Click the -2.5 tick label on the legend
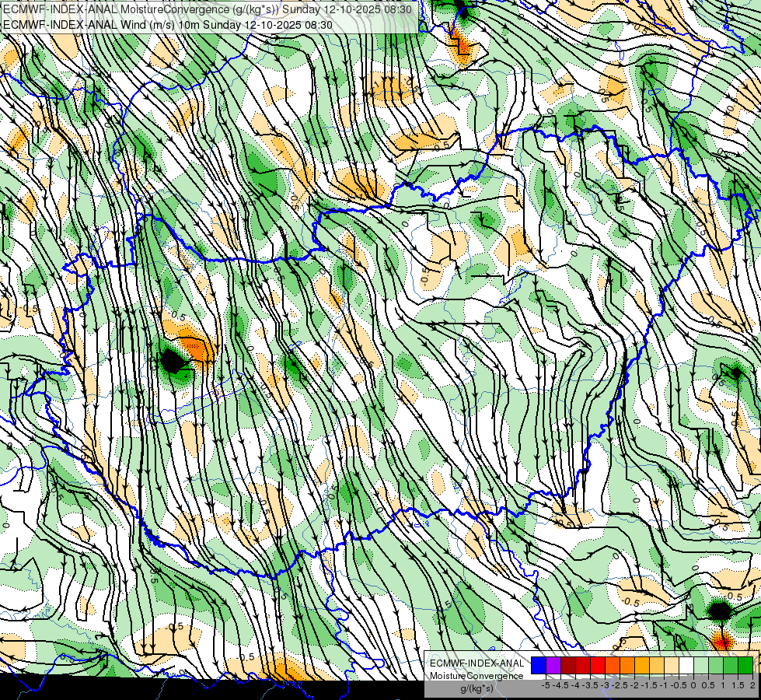 [620, 685]
